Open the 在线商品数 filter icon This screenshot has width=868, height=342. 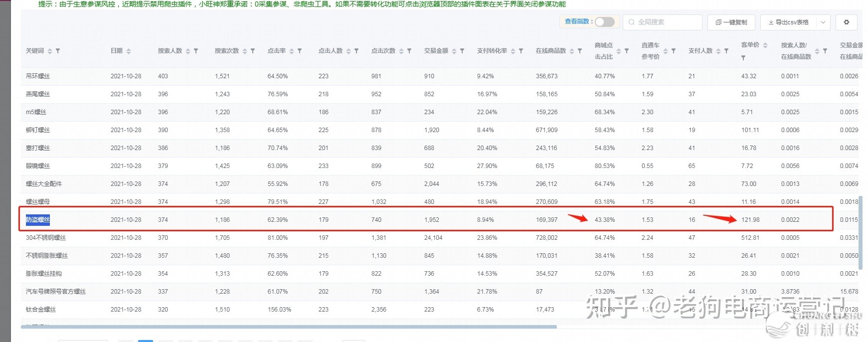[580, 51]
